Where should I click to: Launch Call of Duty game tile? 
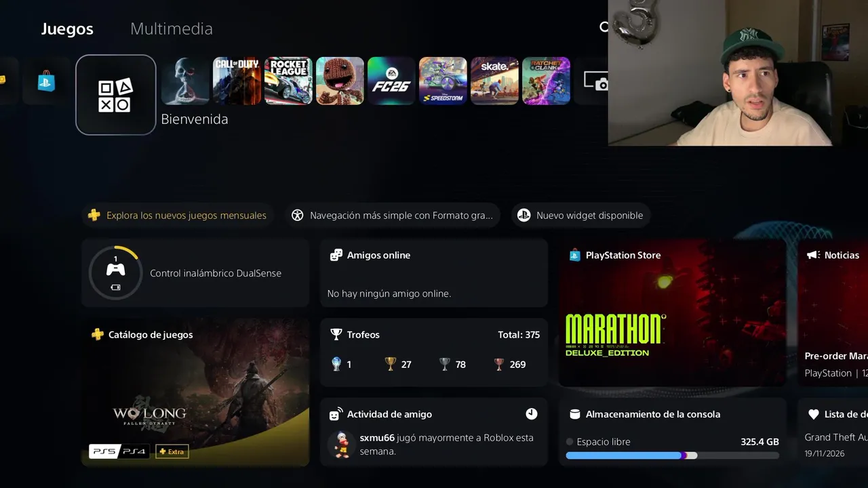point(237,81)
